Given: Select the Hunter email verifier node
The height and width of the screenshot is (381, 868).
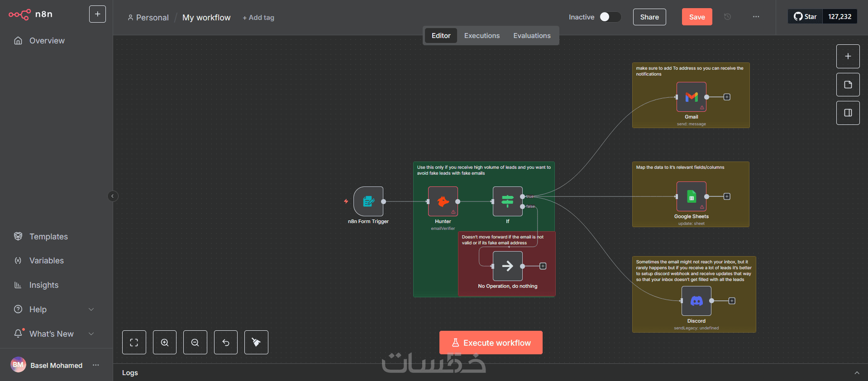Looking at the screenshot, I should tap(443, 201).
